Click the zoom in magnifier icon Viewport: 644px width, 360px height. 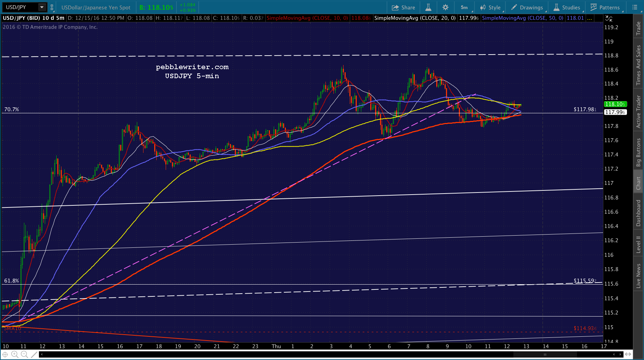click(x=15, y=354)
